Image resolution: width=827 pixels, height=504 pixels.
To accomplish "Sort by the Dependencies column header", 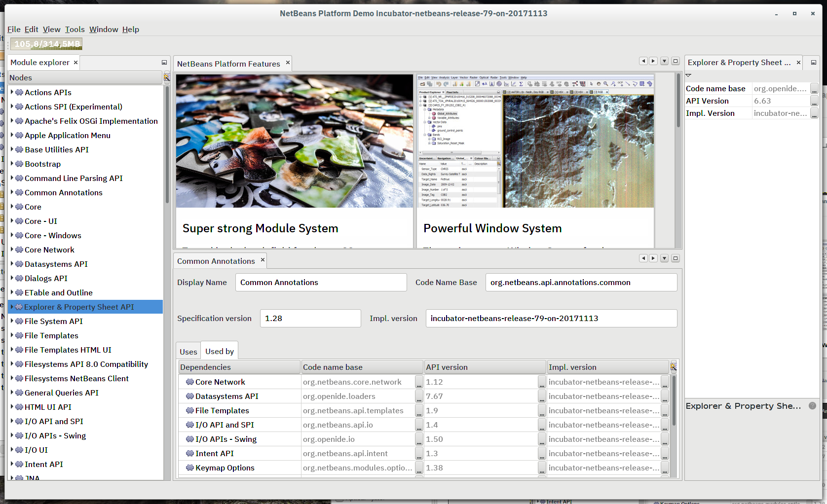I will coord(239,367).
